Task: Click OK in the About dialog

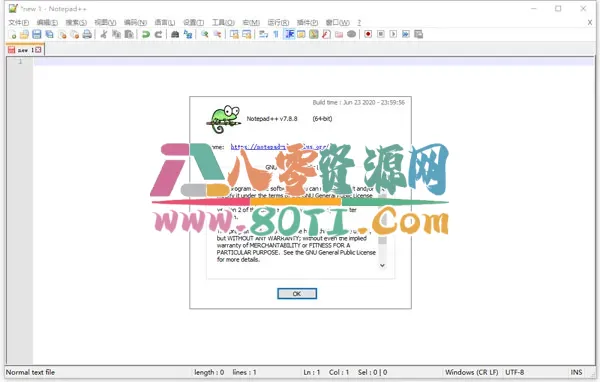Action: (x=297, y=294)
